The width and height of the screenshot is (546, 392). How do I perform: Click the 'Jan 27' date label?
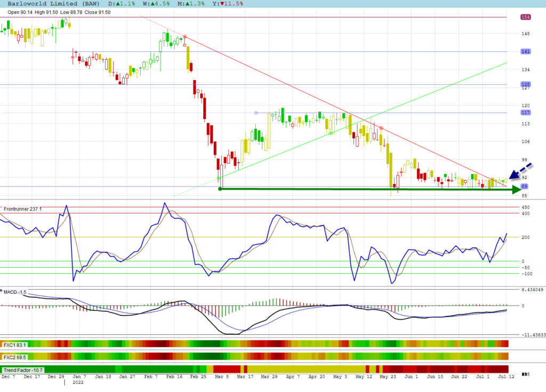tap(127, 377)
